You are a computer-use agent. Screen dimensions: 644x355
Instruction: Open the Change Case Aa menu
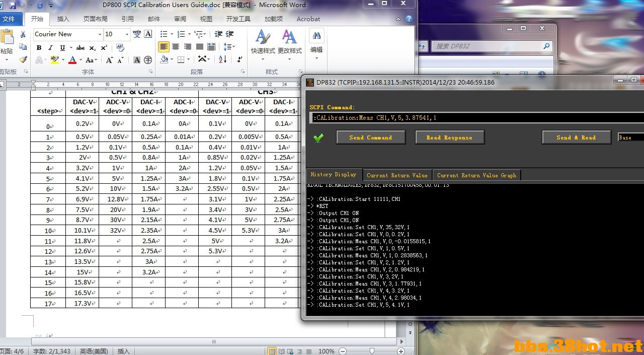point(92,60)
